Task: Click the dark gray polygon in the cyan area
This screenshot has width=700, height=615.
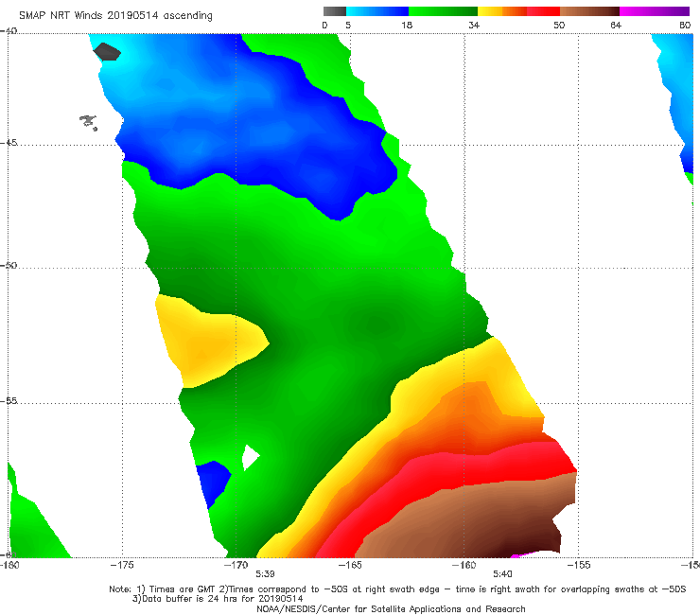Action: [x=107, y=52]
